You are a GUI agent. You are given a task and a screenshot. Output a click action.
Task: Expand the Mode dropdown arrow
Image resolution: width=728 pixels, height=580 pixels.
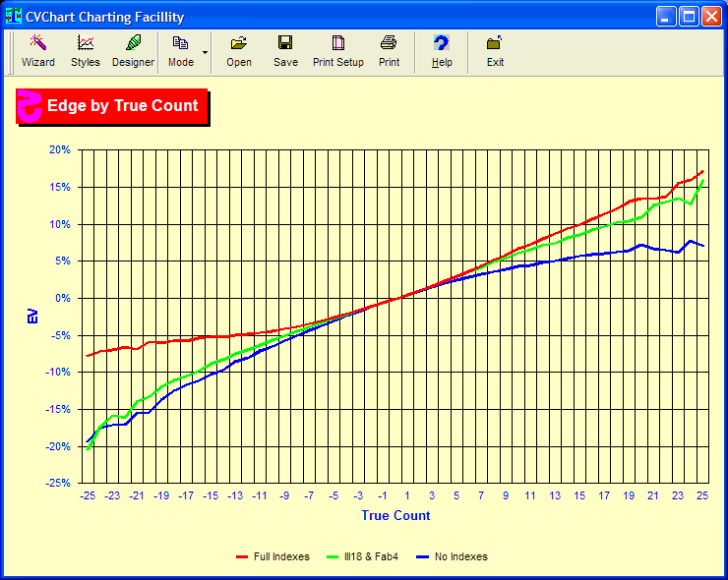(206, 51)
